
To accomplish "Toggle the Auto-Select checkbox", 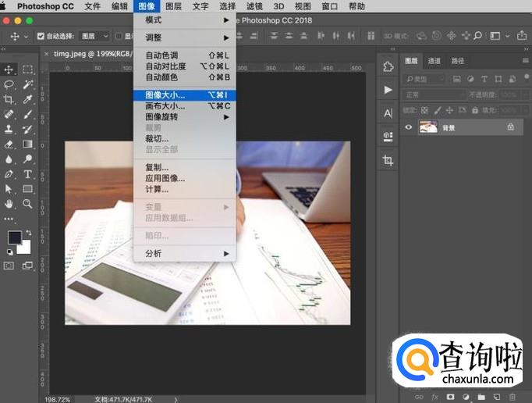I will [x=41, y=36].
